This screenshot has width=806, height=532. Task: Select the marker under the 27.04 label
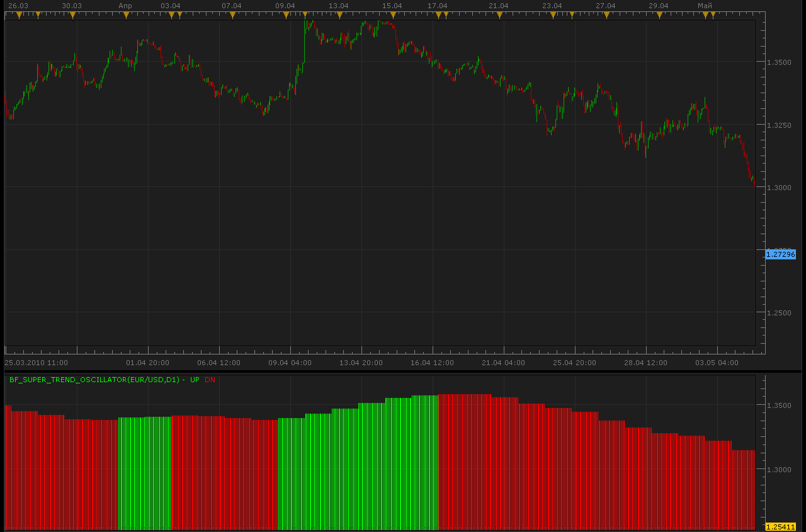[606, 15]
